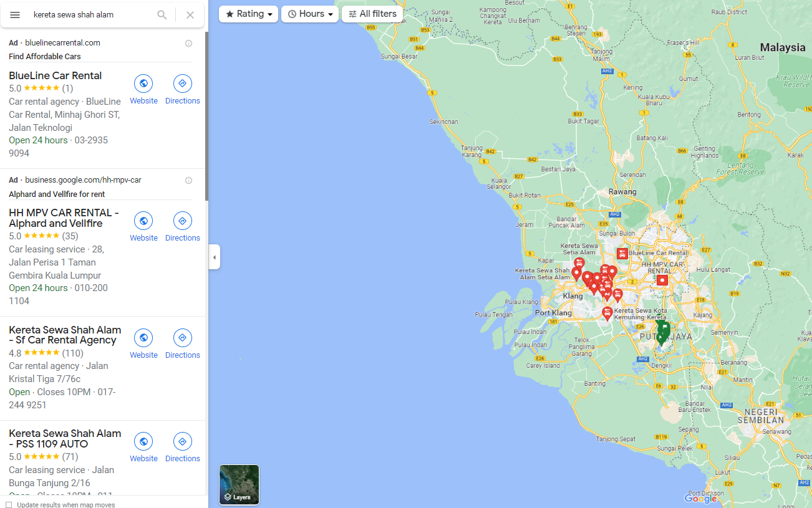Click the Kajang map label
The width and height of the screenshot is (812, 508).
click(702, 315)
